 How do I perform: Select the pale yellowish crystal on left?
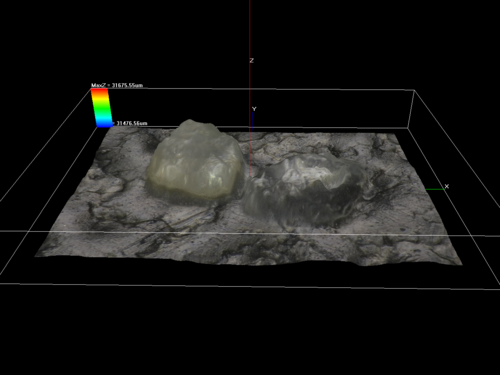(195, 161)
